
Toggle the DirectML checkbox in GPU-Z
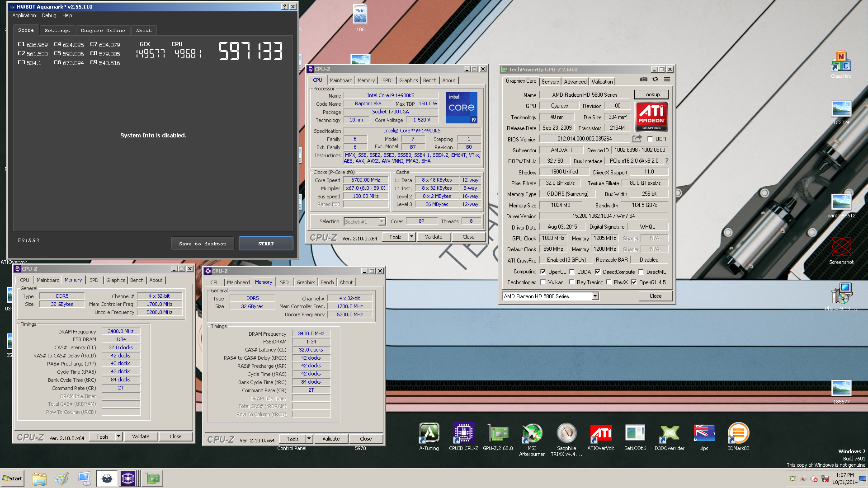click(641, 272)
